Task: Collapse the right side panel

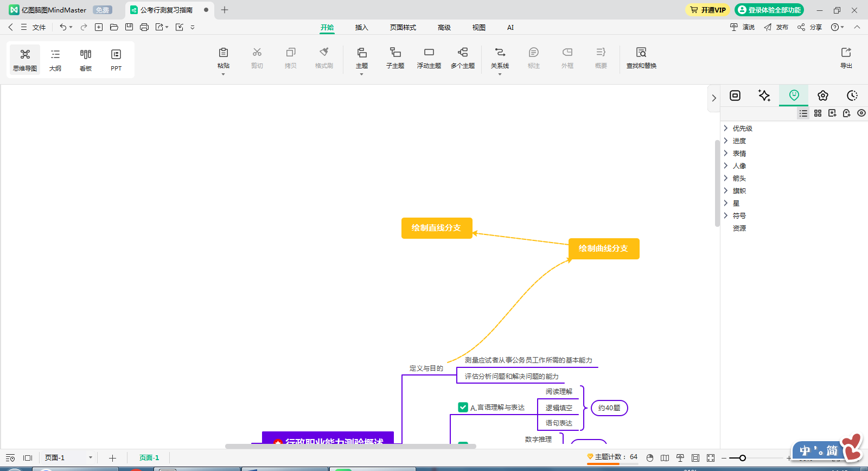Action: tap(714, 98)
